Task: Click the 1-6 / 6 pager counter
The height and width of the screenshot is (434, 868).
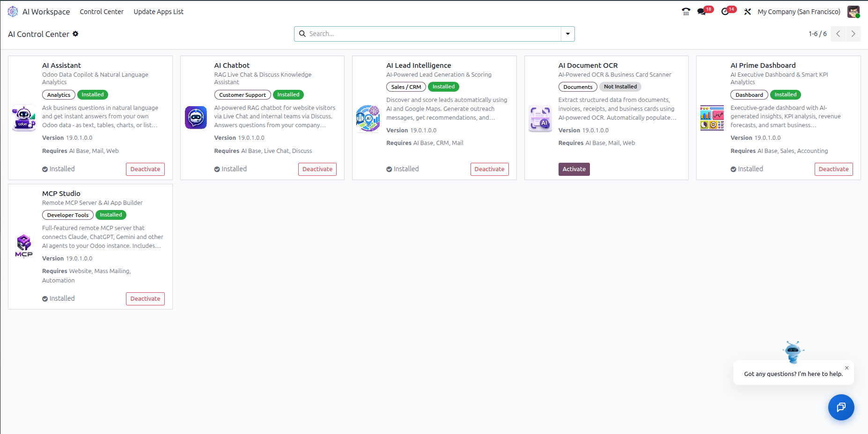Action: [817, 34]
